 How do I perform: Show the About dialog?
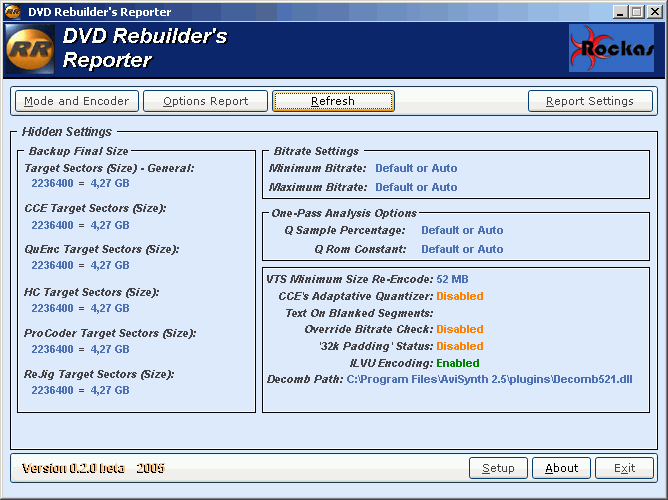[x=561, y=468]
